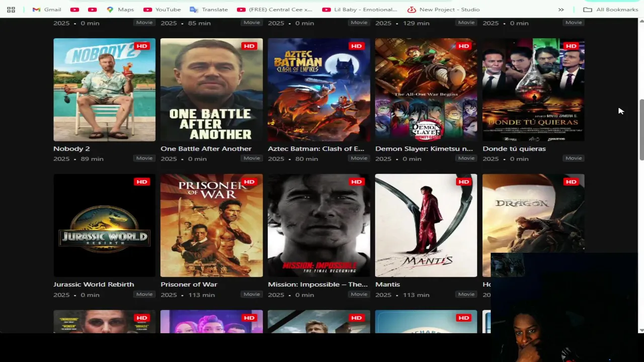
Task: Expand the bookmarks overflow chevron
Action: (561, 10)
